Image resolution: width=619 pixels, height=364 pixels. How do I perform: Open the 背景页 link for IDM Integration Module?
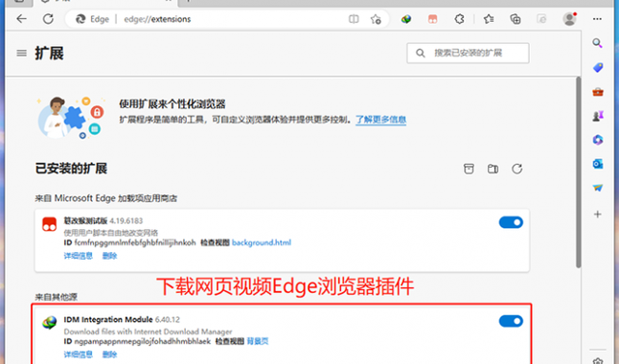(258, 341)
